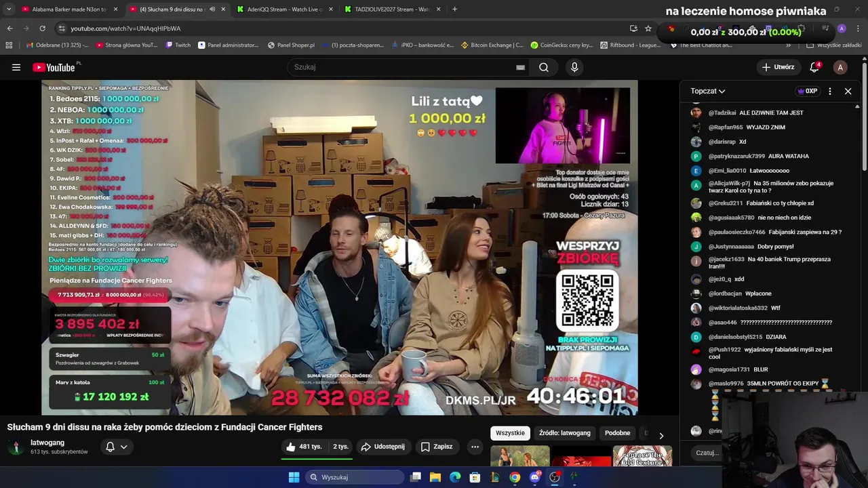
Task: Open Discord from taskbar
Action: (535, 477)
